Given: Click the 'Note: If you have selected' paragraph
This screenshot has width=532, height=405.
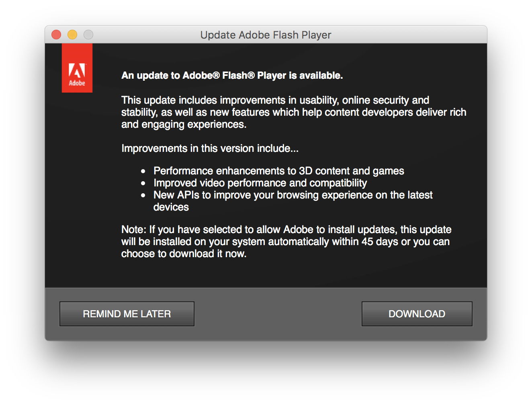Looking at the screenshot, I should 286,241.
